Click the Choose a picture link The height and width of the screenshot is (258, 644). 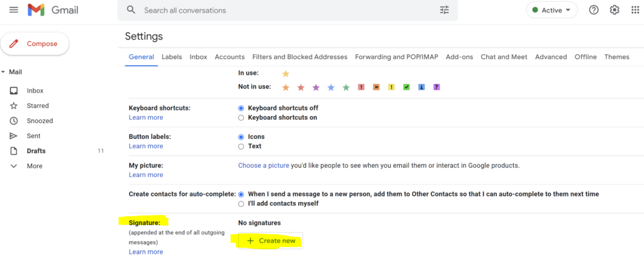point(264,166)
